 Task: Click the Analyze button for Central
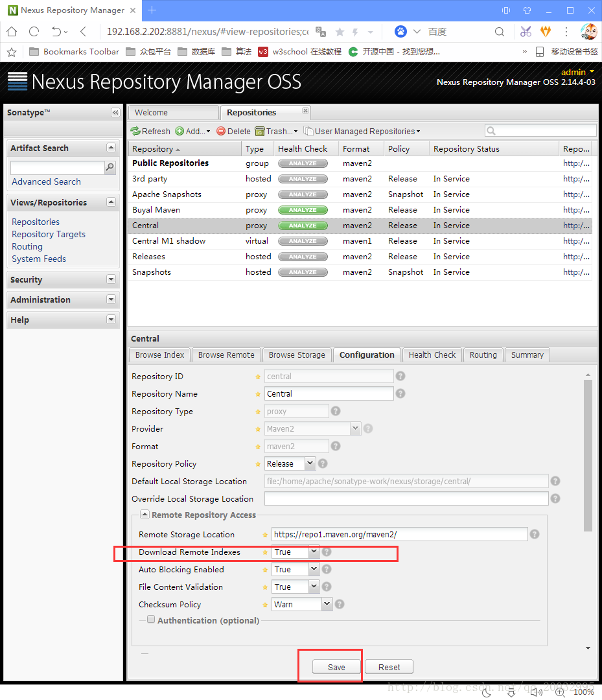(303, 226)
